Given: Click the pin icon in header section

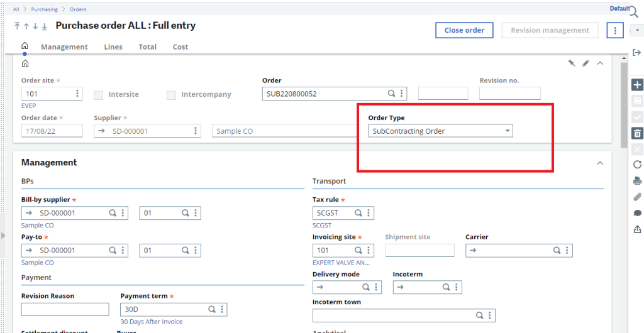Looking at the screenshot, I should tap(571, 63).
